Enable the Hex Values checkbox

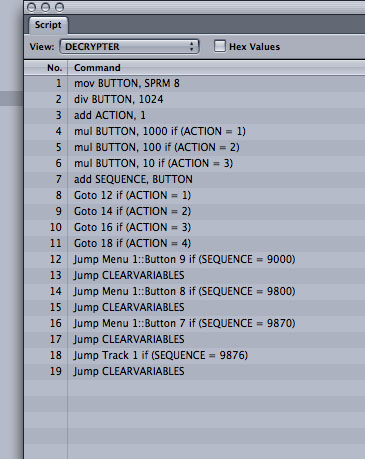(x=220, y=46)
